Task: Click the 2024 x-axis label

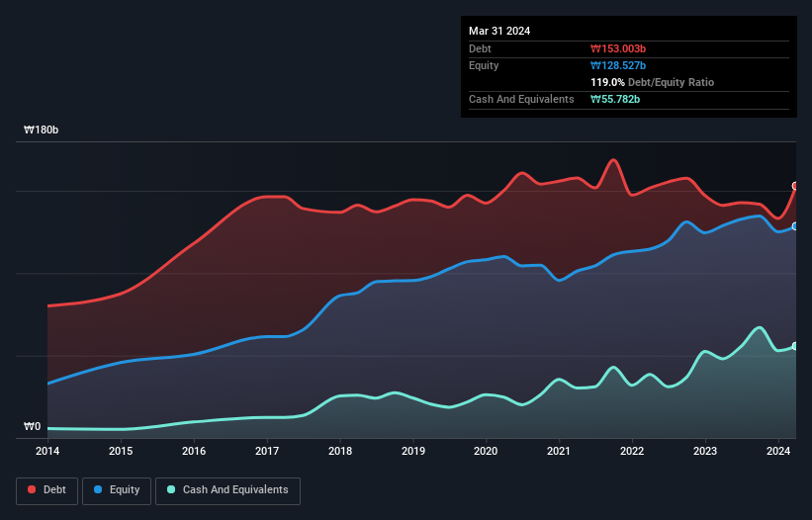Action: point(778,451)
